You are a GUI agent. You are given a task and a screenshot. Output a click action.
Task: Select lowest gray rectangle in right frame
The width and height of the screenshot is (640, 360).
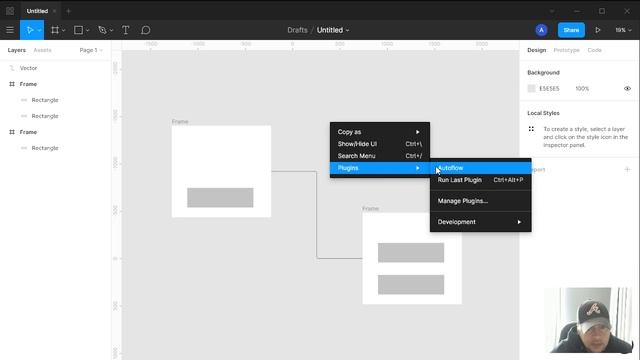pos(411,284)
